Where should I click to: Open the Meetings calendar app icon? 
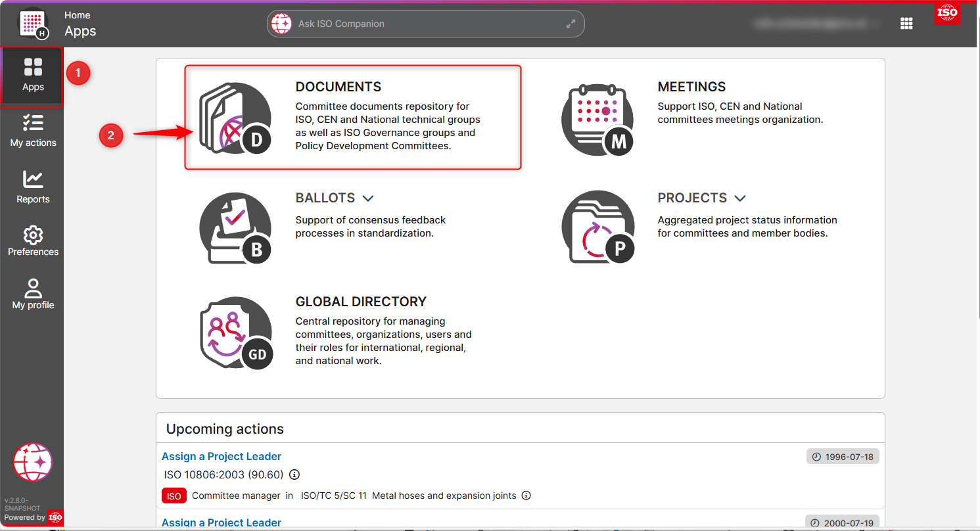pos(598,119)
